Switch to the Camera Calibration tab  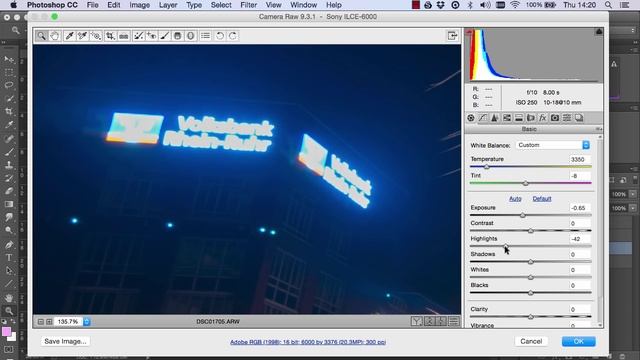coord(555,118)
